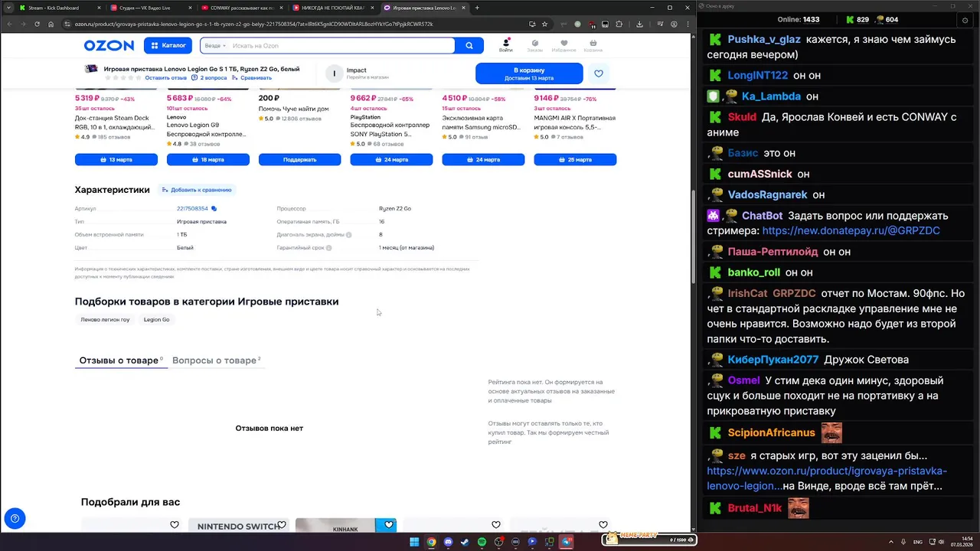
Task: Open the Impact seller store link
Action: pos(357,73)
